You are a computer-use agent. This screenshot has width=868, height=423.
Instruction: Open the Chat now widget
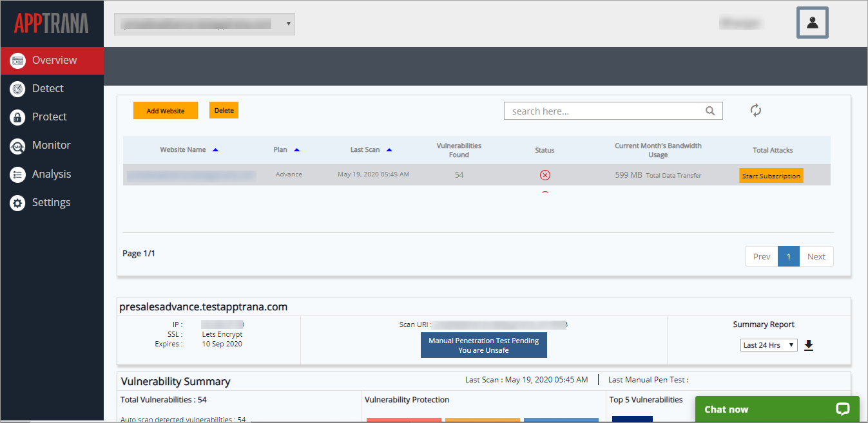pos(777,409)
